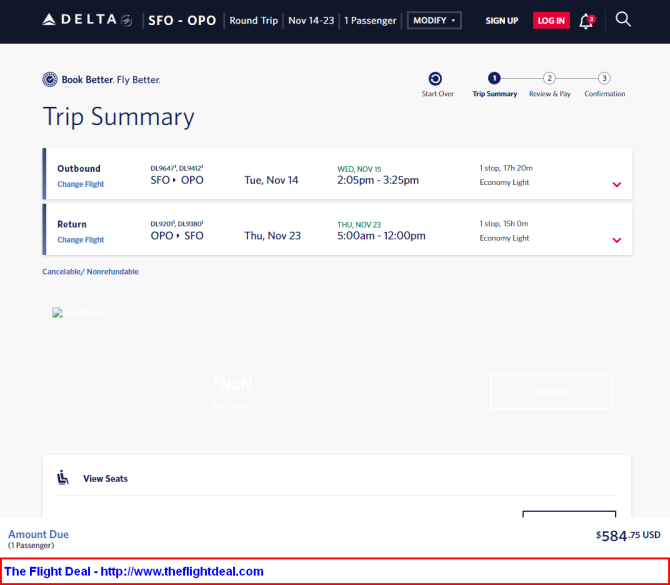Viewport: 670px width, 585px height.
Task: Select step 1 Trip Summary circle
Action: point(494,78)
